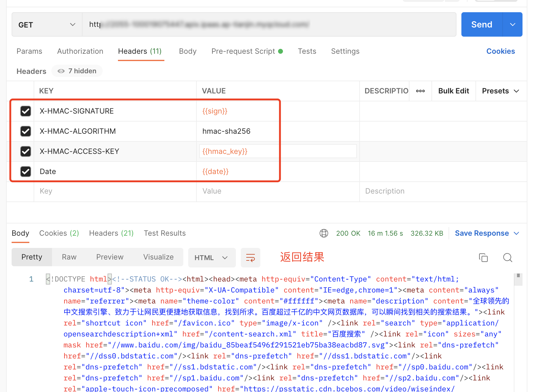Open the request Body tab
Viewport: 550px width, 392px height.
(188, 51)
